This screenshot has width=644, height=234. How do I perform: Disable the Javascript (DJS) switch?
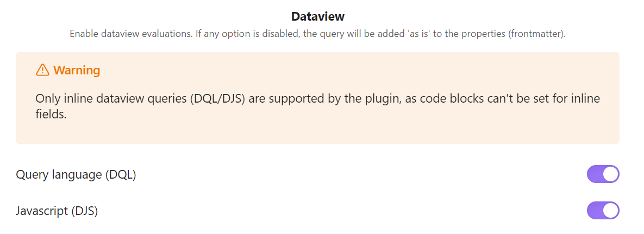[603, 210]
